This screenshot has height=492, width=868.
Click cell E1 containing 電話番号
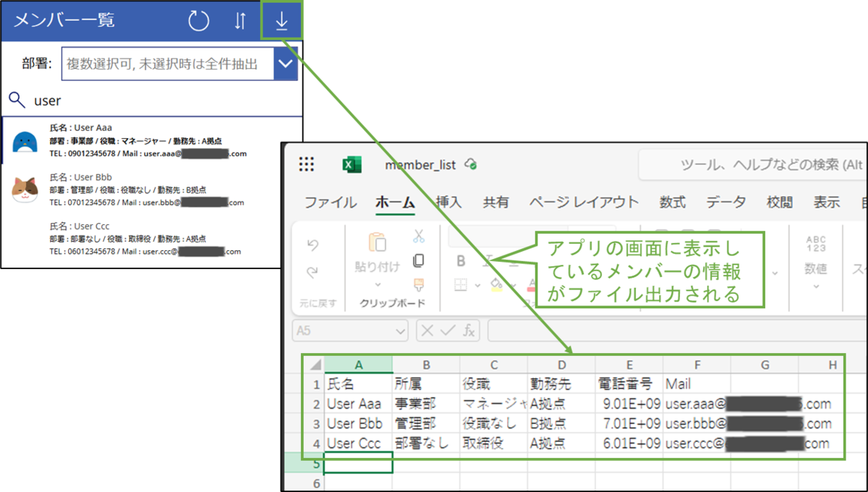(x=629, y=383)
